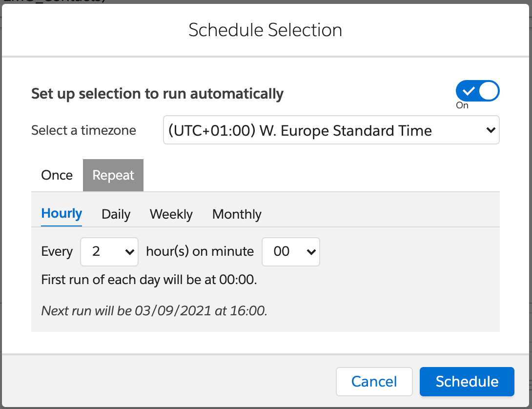This screenshot has height=409, width=532.
Task: Click the Schedule Selection dialog title
Action: coord(265,30)
